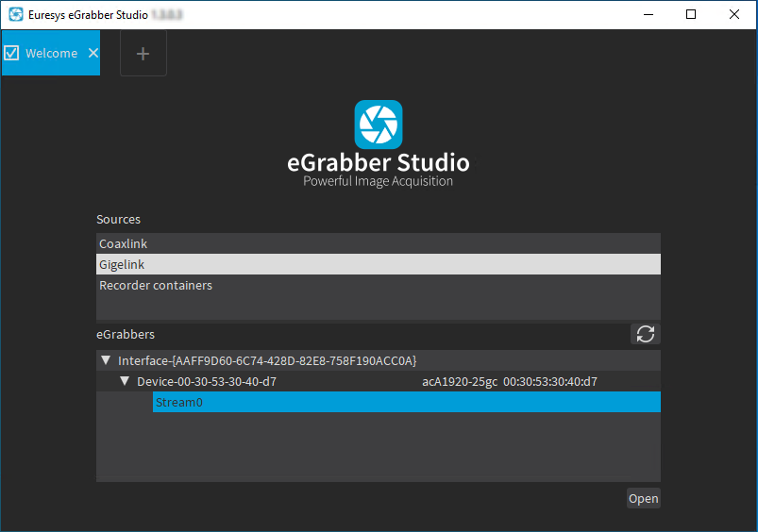Close the eGrabber Studio window

pos(733,14)
